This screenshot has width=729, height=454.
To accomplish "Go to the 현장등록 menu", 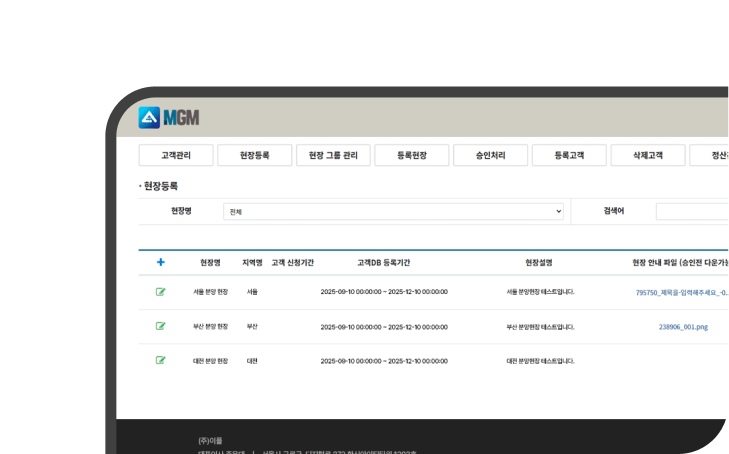I will click(255, 156).
